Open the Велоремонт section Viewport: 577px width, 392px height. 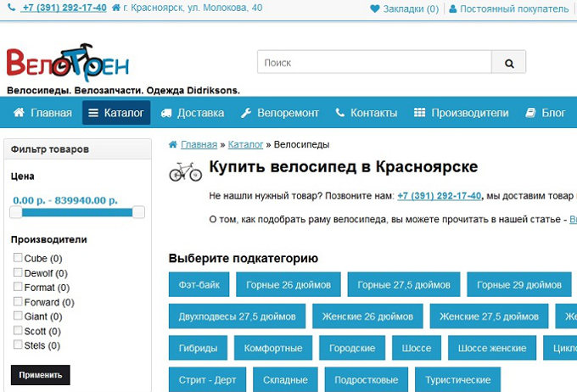pyautogui.click(x=280, y=113)
